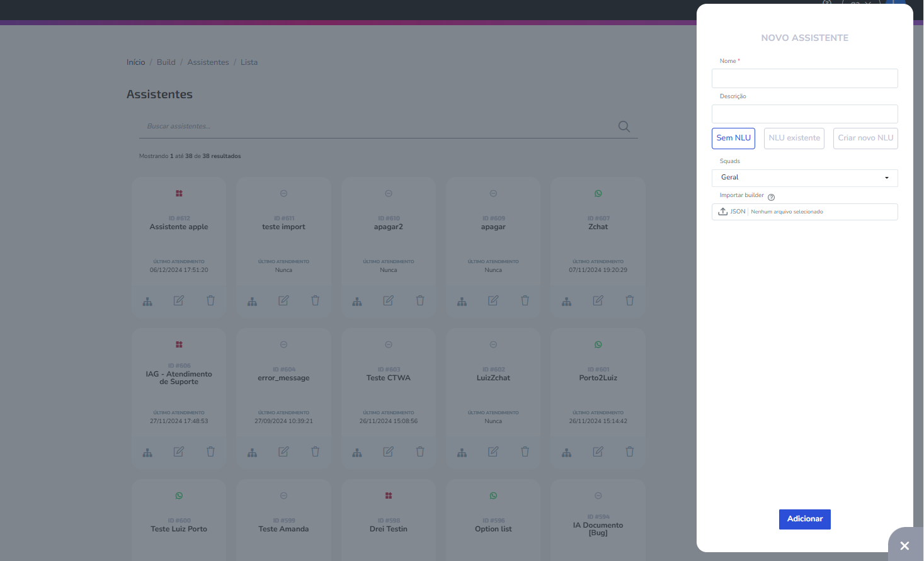
Task: Select the NLU existente option
Action: [794, 139]
